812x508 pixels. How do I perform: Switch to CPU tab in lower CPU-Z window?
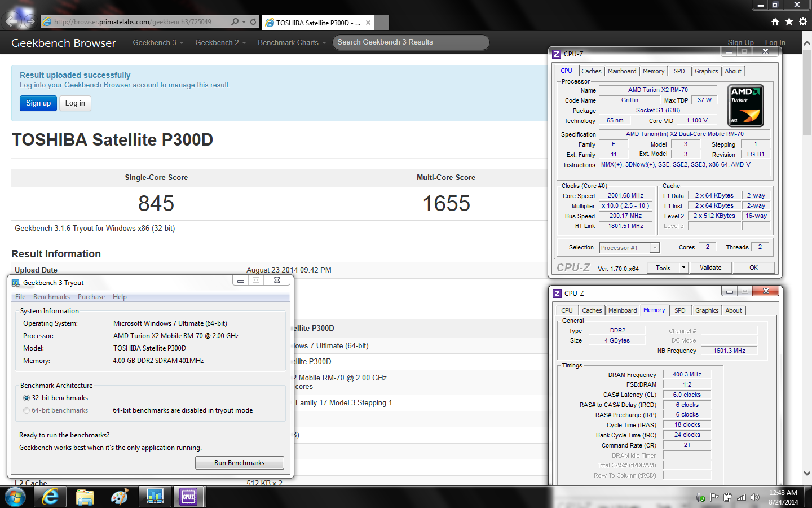tap(567, 310)
